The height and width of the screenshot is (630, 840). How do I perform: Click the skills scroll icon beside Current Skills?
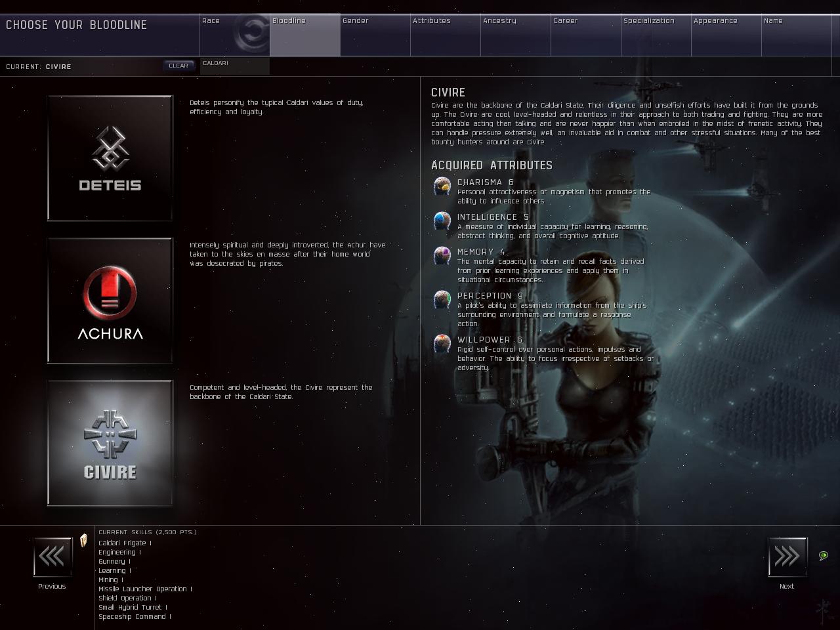(x=83, y=541)
